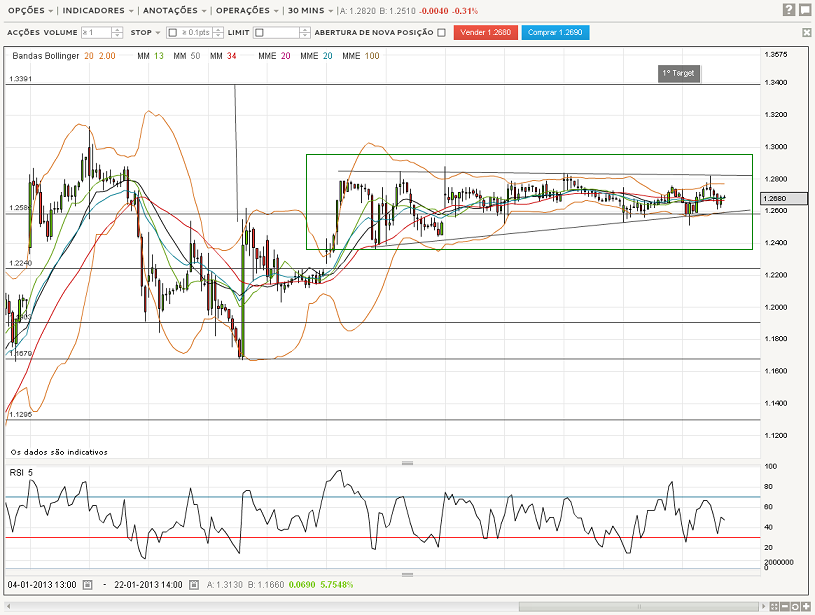815x615 pixels.
Task: Select the MM 34 indicator label
Action: coord(223,56)
